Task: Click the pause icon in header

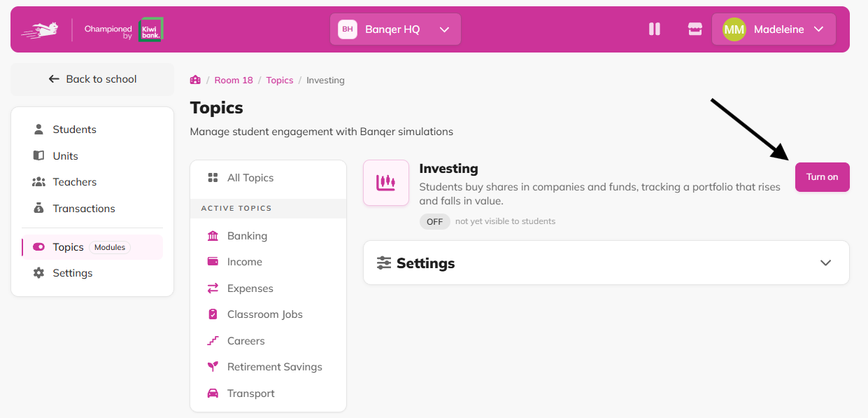Action: tap(655, 29)
